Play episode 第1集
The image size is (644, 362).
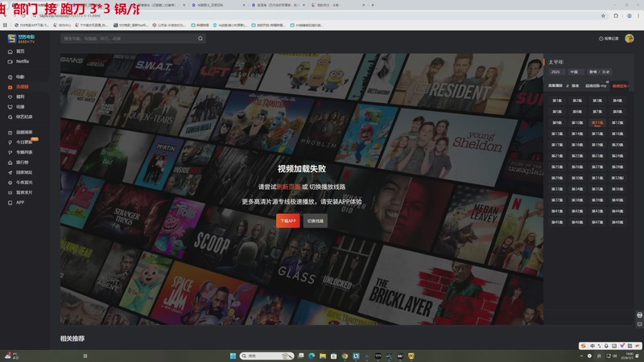point(557,101)
